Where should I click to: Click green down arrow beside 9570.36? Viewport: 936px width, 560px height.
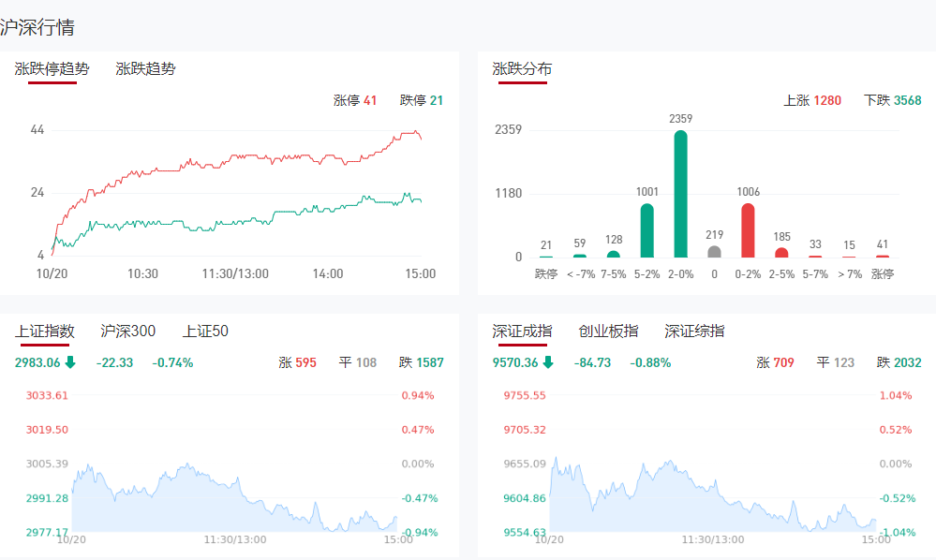[548, 362]
